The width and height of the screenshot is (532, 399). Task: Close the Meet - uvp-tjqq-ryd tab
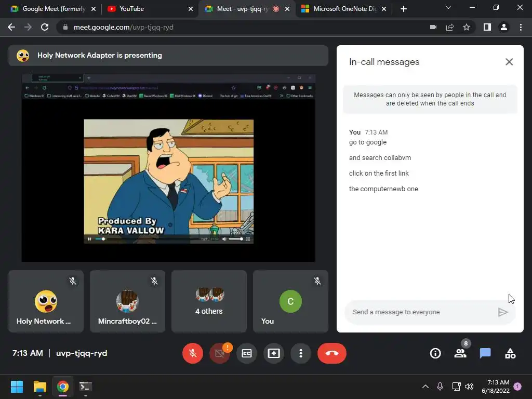tap(287, 9)
